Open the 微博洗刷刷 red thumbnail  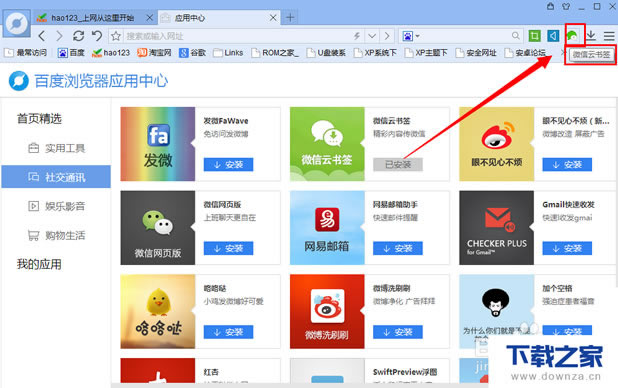327,312
